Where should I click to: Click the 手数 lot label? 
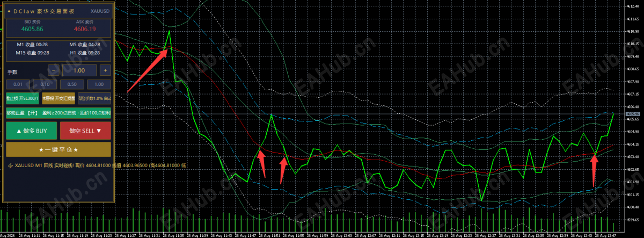click(12, 71)
